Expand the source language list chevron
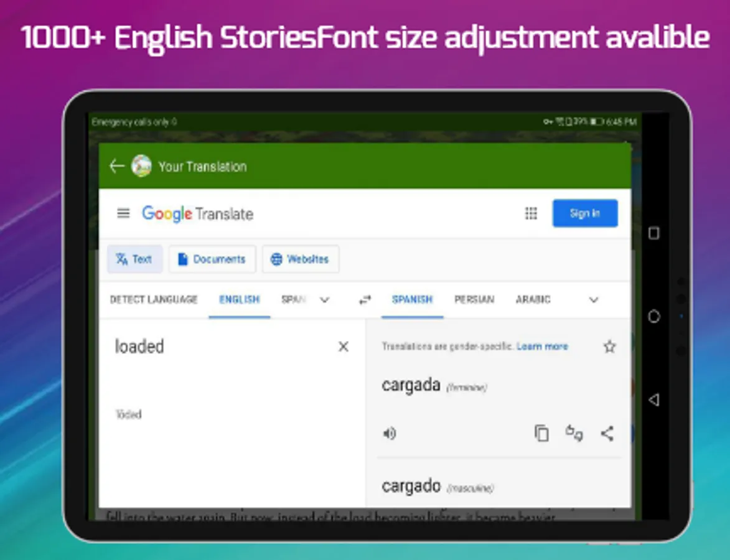 [x=325, y=300]
